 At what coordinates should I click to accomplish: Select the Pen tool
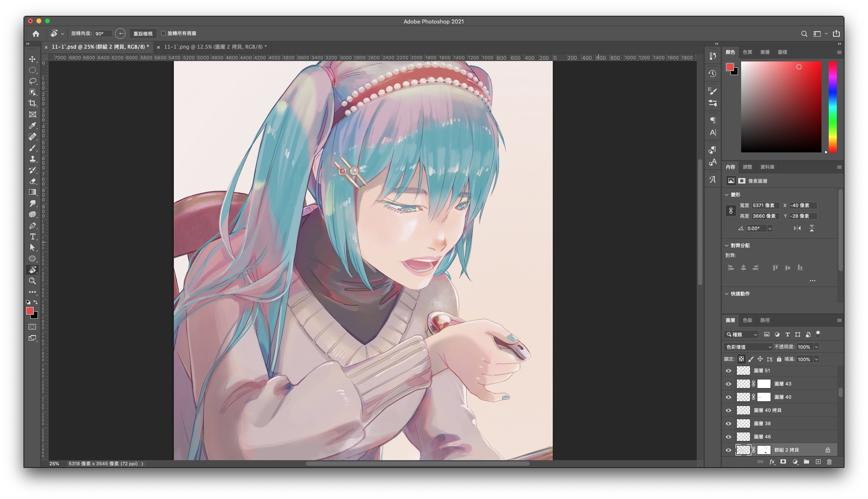(32, 225)
